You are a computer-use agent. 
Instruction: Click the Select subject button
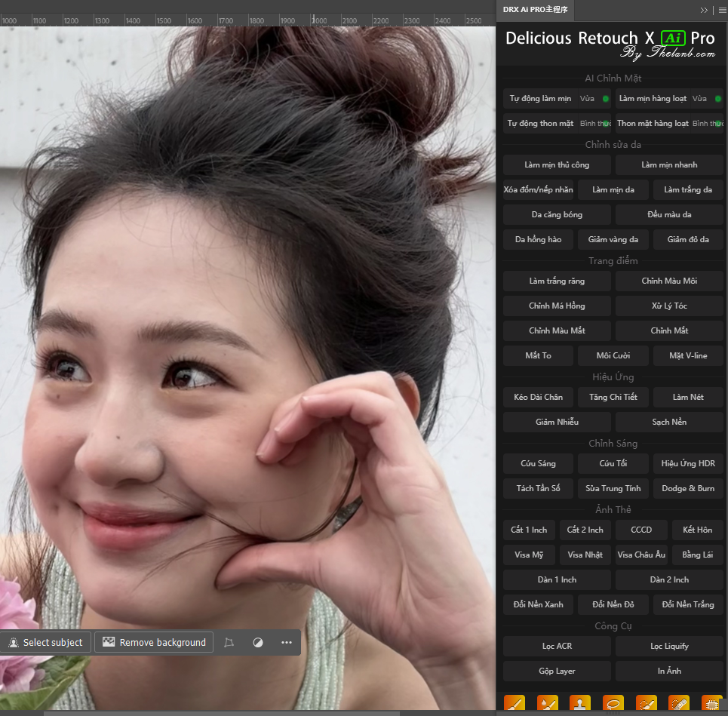pos(45,643)
